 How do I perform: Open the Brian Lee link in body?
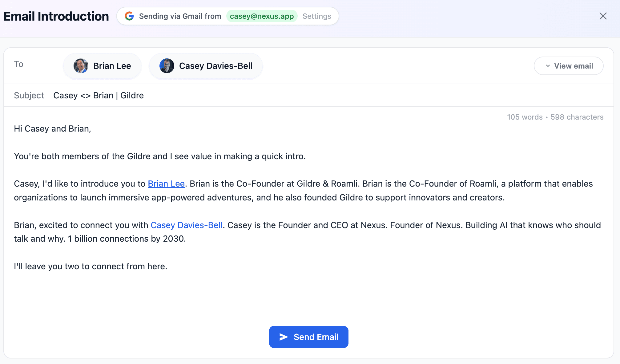(166, 184)
